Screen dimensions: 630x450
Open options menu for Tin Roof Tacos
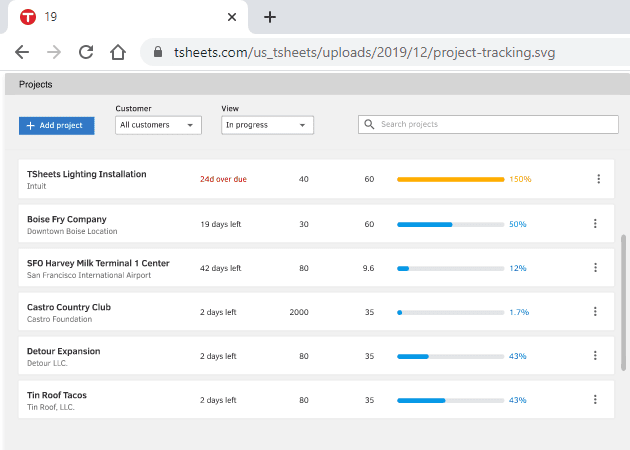click(595, 399)
